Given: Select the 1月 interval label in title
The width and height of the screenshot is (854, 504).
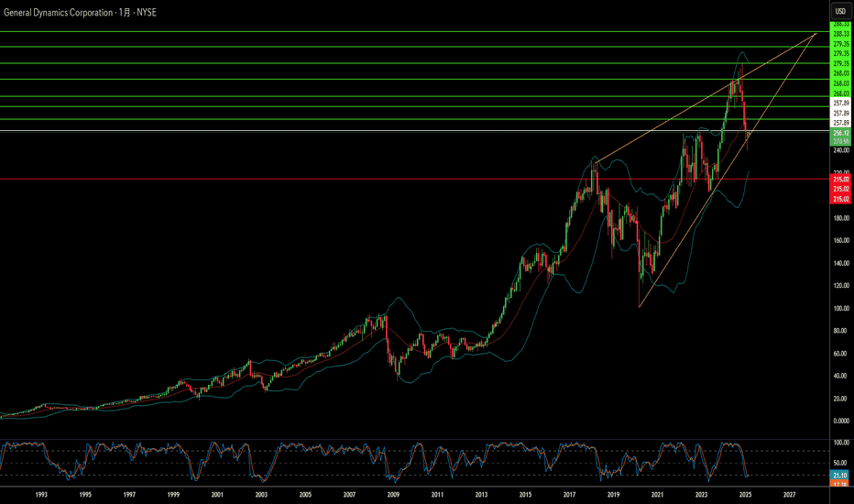Looking at the screenshot, I should tap(125, 12).
